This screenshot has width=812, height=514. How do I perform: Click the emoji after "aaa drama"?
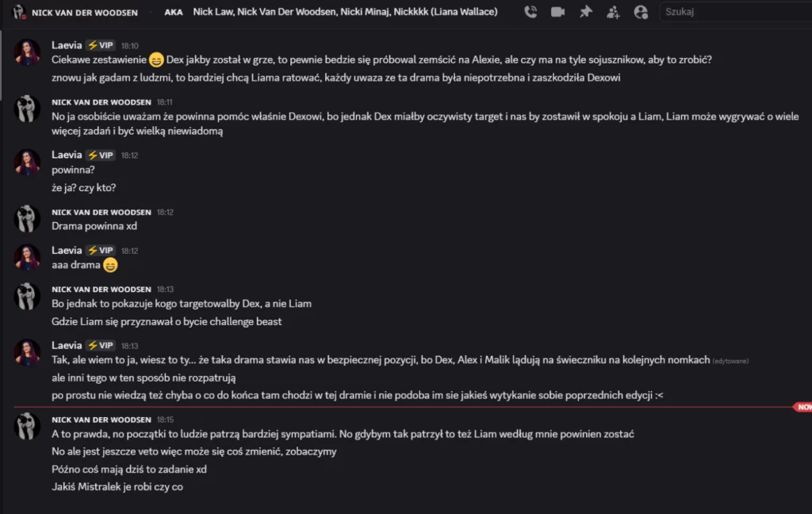point(111,265)
